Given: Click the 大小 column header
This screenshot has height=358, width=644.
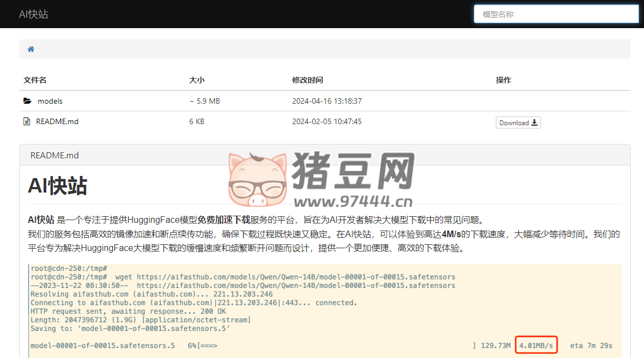Looking at the screenshot, I should point(197,80).
